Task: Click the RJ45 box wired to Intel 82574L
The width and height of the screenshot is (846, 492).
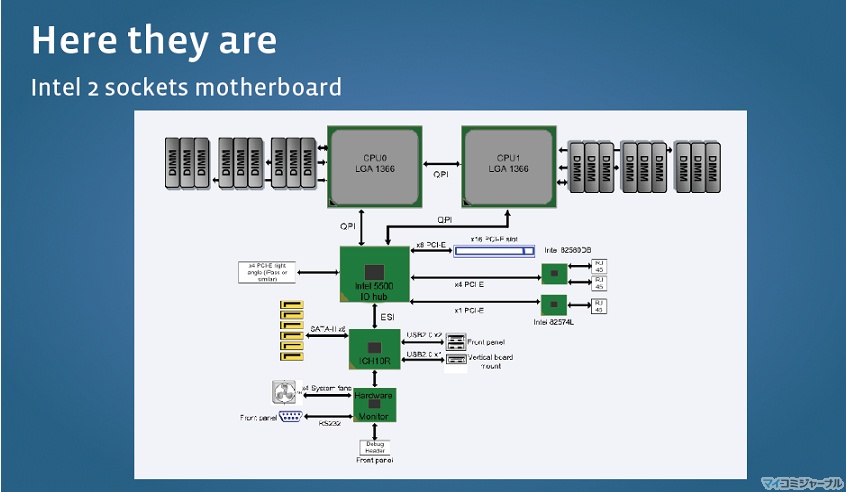Action: click(599, 306)
